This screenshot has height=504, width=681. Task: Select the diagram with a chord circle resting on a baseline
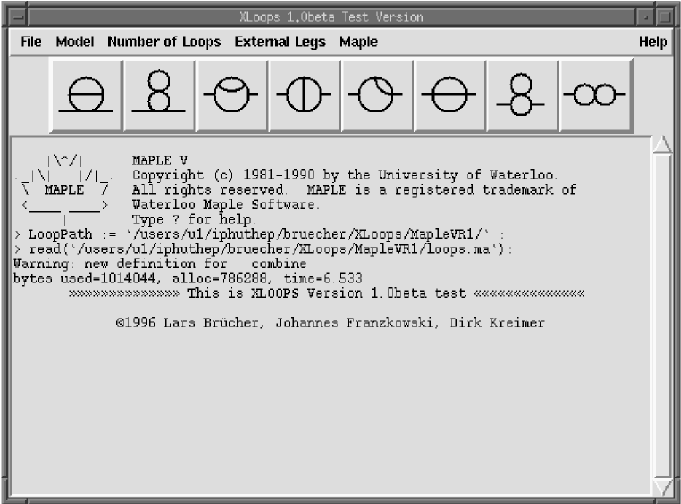(x=86, y=95)
